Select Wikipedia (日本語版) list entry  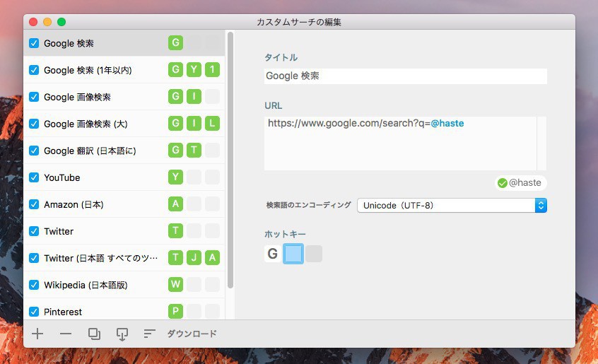(x=124, y=285)
